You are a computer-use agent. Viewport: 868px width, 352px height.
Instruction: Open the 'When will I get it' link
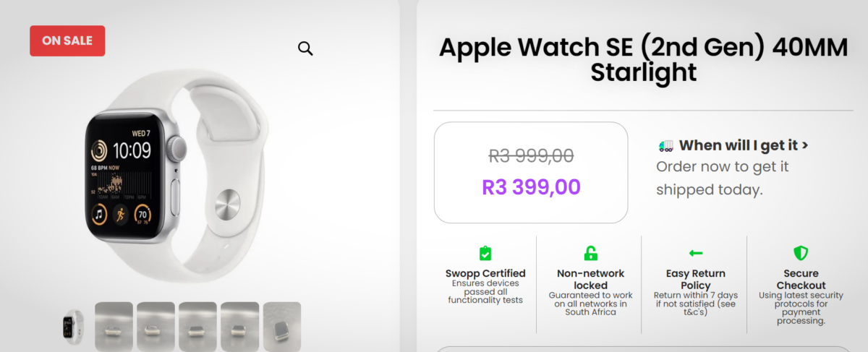click(744, 145)
